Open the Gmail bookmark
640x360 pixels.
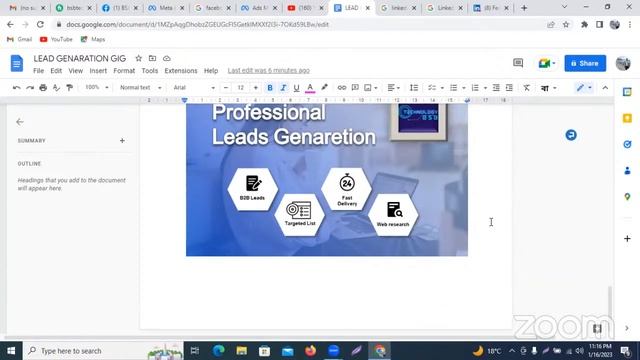(x=20, y=39)
